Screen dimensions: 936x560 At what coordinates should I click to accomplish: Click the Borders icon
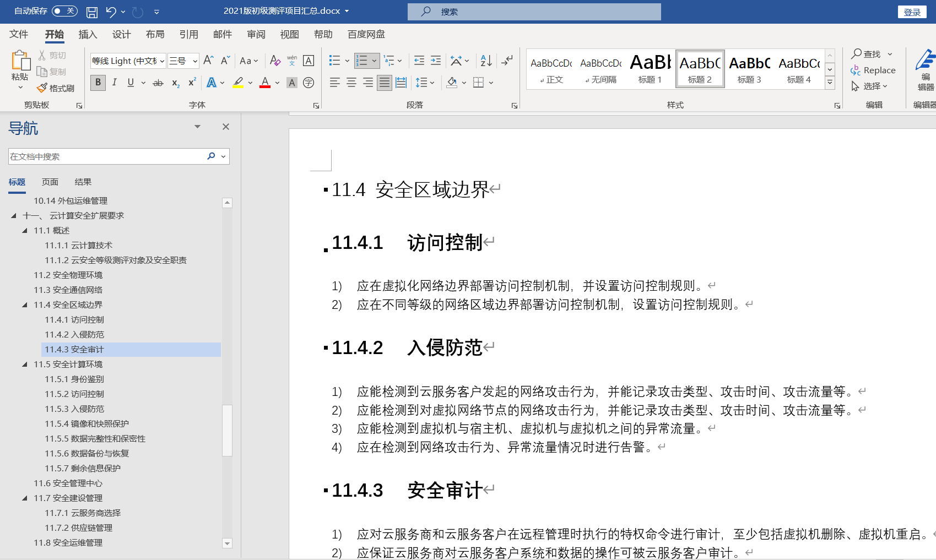(x=478, y=83)
